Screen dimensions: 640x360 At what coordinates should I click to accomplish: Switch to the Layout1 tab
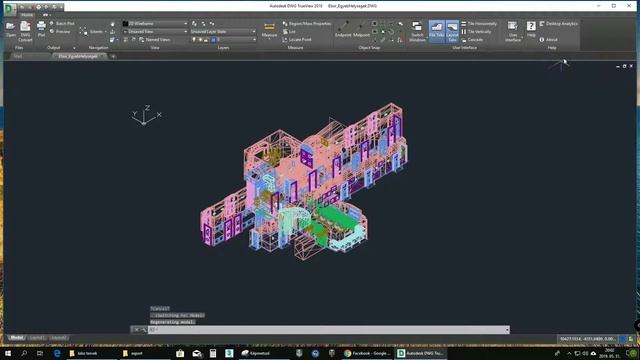point(36,338)
